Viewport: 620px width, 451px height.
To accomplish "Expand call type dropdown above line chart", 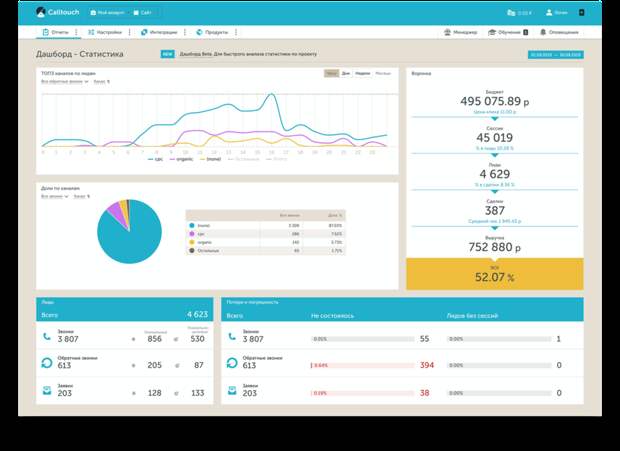I will click(65, 81).
